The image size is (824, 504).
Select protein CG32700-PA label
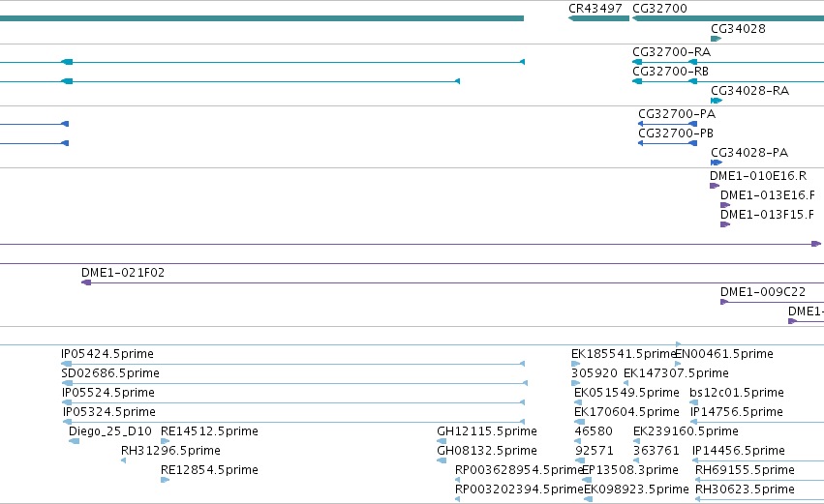tap(676, 114)
